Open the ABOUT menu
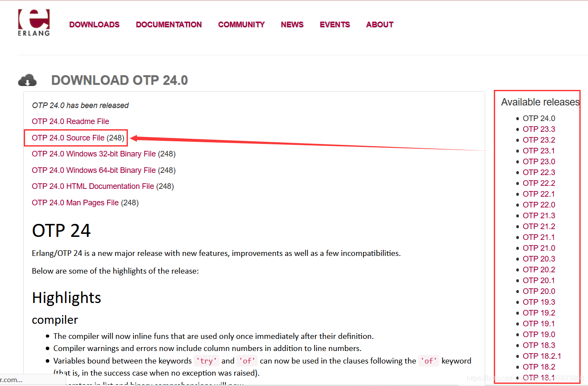This screenshot has width=588, height=386. 380,25
